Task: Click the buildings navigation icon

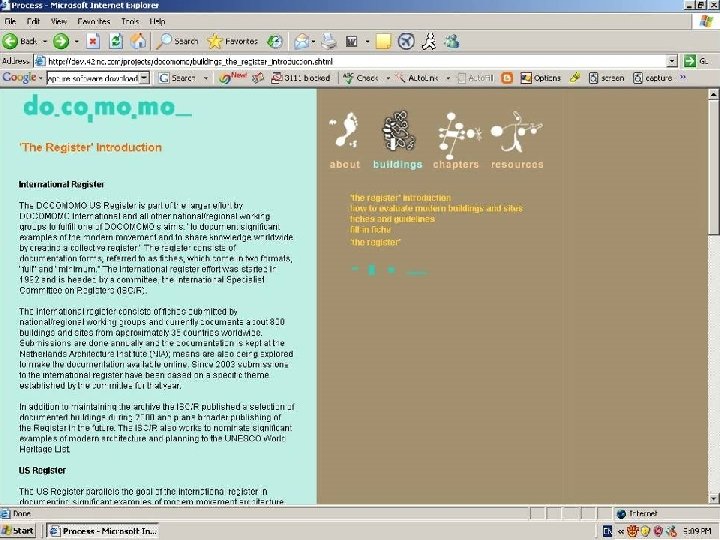Action: (399, 130)
